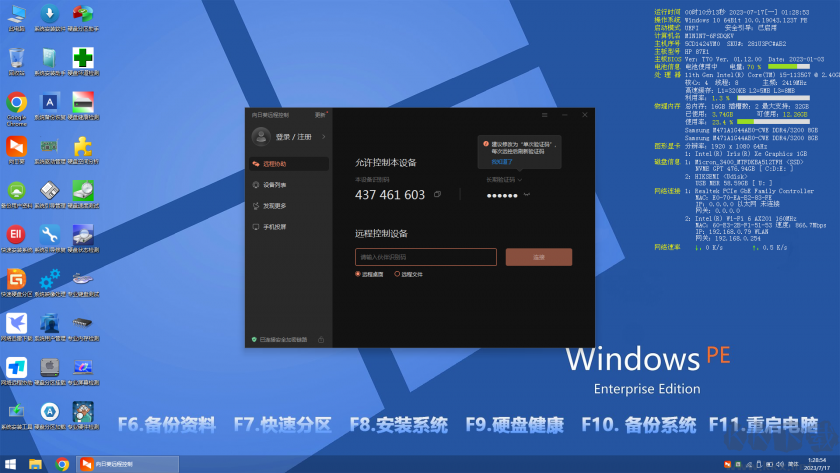Screen dimensions: 840x473
Task: Open the 长期验证码 dropdown
Action: (504, 180)
